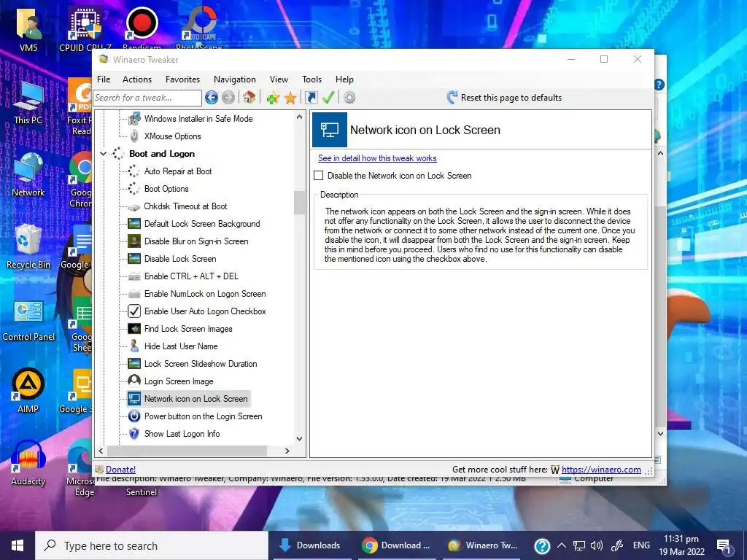Go to the Home page icon
The width and height of the screenshot is (747, 560).
point(249,98)
